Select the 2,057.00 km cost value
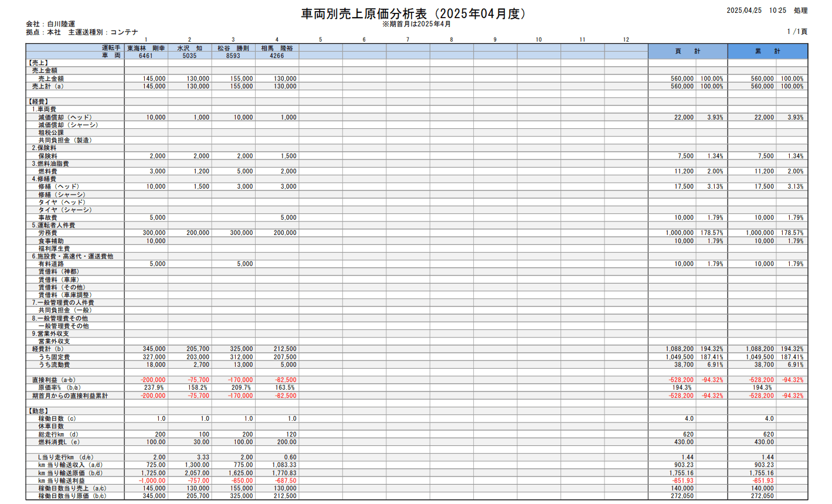 [196, 473]
